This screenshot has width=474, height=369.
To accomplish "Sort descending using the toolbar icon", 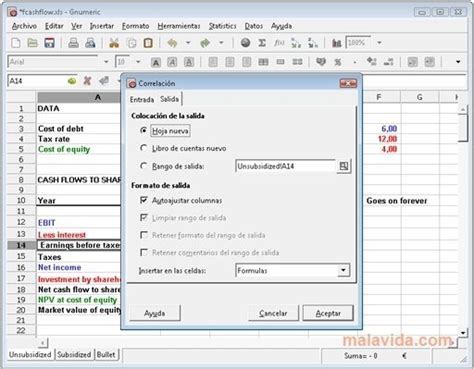I will pos(313,43).
